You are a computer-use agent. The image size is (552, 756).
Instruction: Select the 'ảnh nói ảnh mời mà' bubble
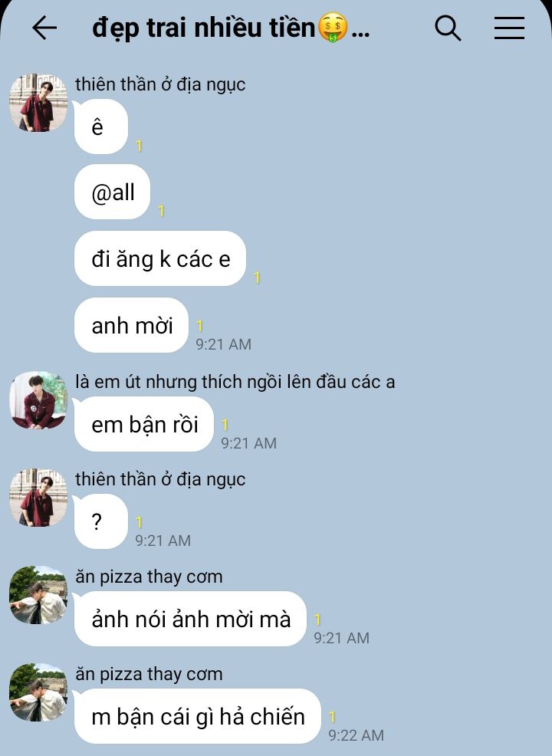coord(190,619)
